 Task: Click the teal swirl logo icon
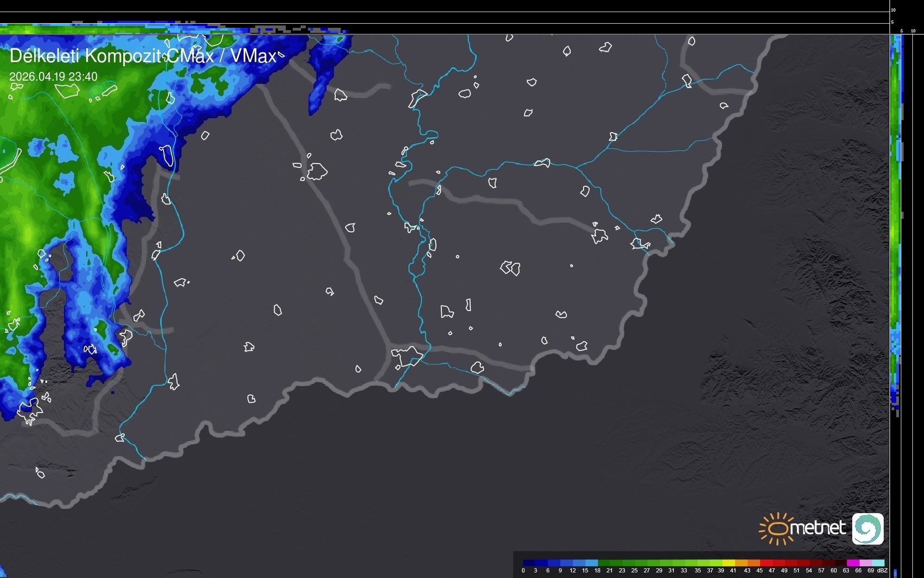tap(867, 528)
